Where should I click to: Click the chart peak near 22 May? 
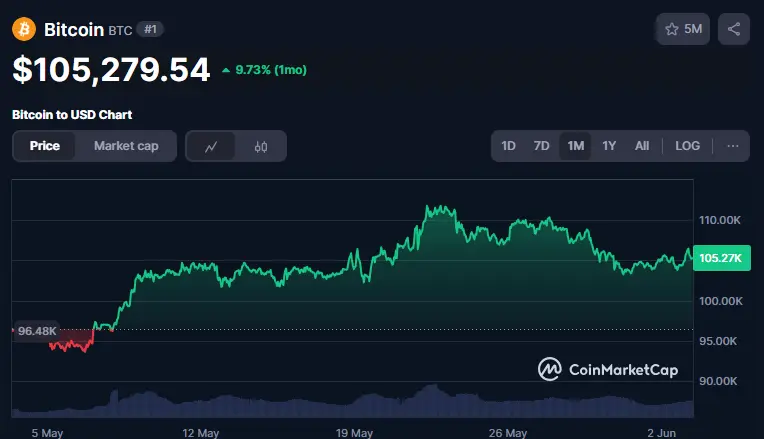(440, 210)
